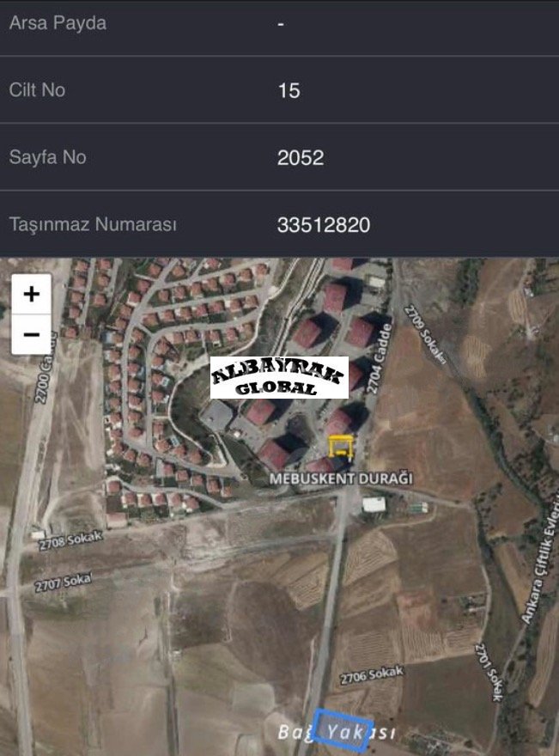This screenshot has width=559, height=756.
Task: Click the 2701 Sokak street label
Action: [489, 672]
